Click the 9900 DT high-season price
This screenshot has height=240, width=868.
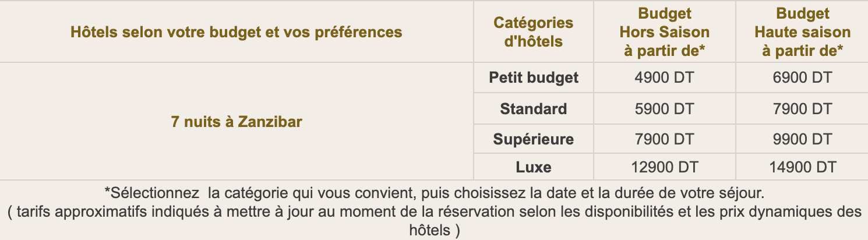coord(802,139)
